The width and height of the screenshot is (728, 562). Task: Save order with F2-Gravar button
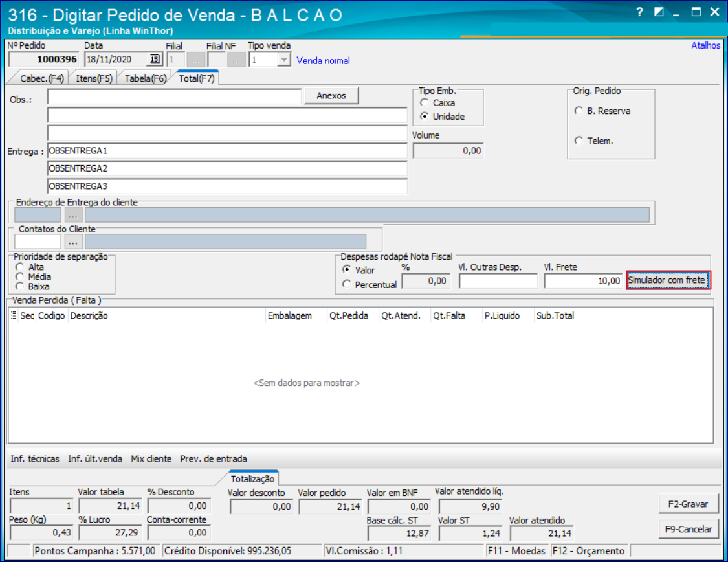point(688,504)
